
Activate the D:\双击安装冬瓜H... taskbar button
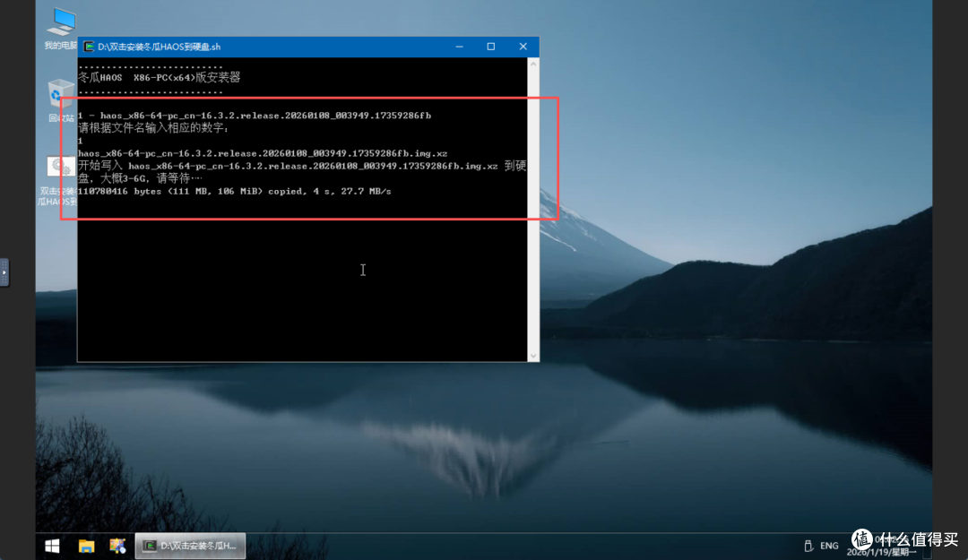190,546
